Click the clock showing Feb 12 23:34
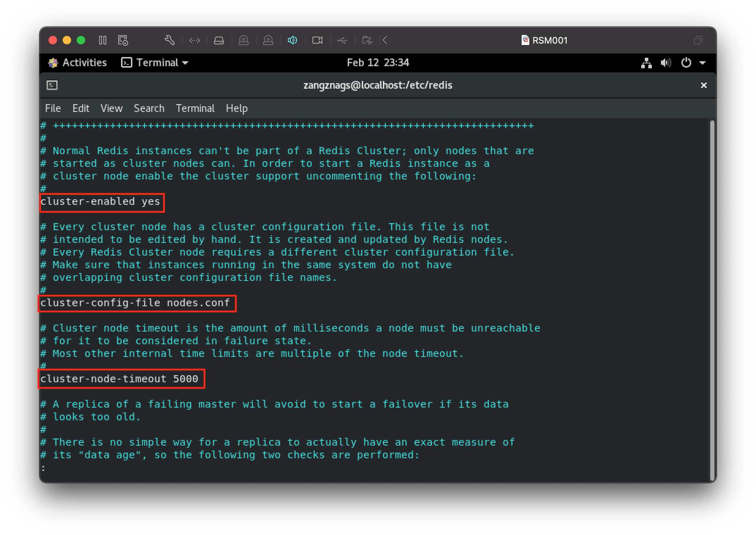756x535 pixels. point(378,63)
